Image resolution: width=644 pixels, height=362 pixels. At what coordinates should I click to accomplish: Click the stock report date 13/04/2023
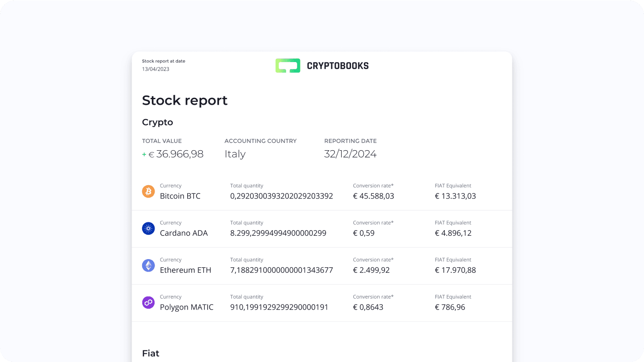point(155,69)
